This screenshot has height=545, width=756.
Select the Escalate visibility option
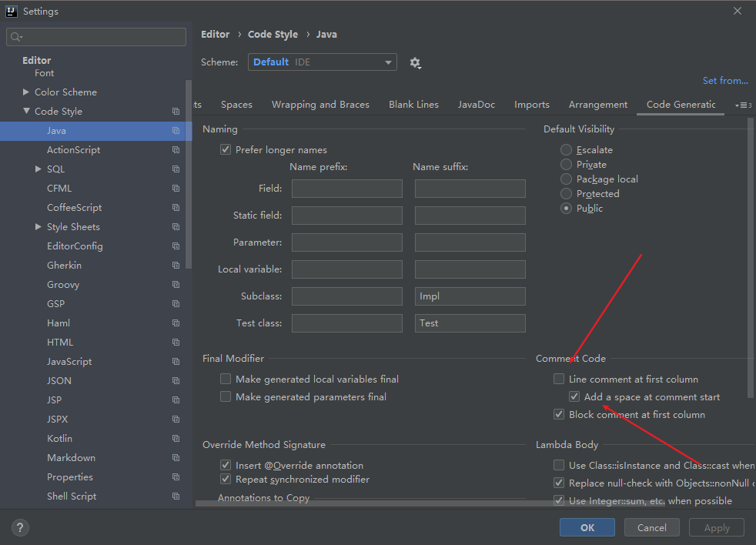pyautogui.click(x=566, y=150)
